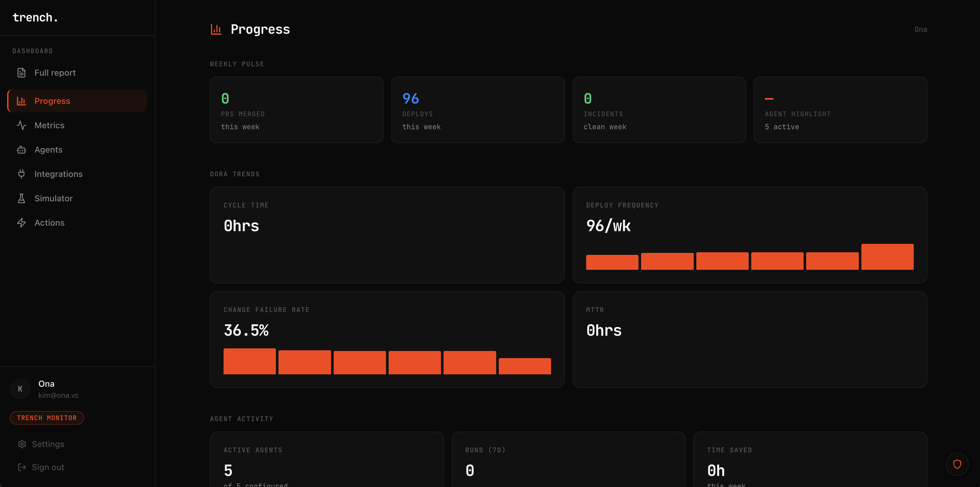Select the Agent Highlight card
Screen dimensions: 980x487
[840, 110]
